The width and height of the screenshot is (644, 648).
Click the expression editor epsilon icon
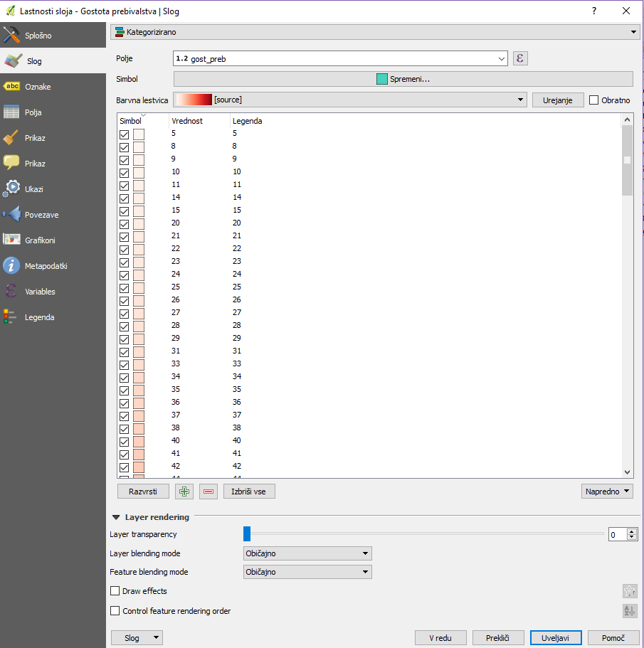click(520, 58)
